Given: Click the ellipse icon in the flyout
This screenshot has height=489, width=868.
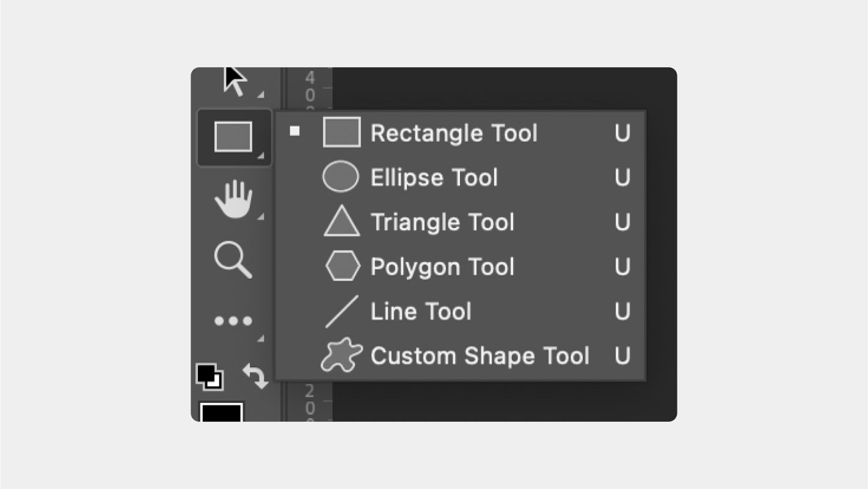Looking at the screenshot, I should (x=340, y=177).
